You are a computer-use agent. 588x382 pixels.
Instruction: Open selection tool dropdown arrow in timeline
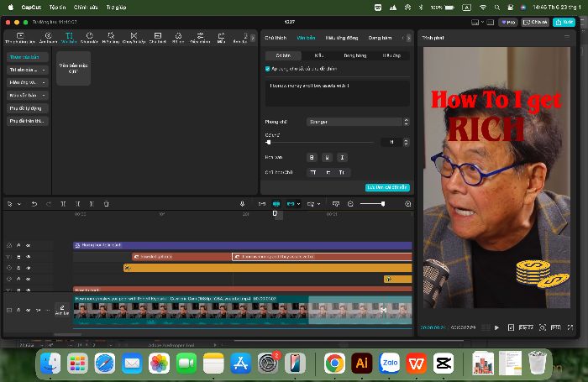19,204
